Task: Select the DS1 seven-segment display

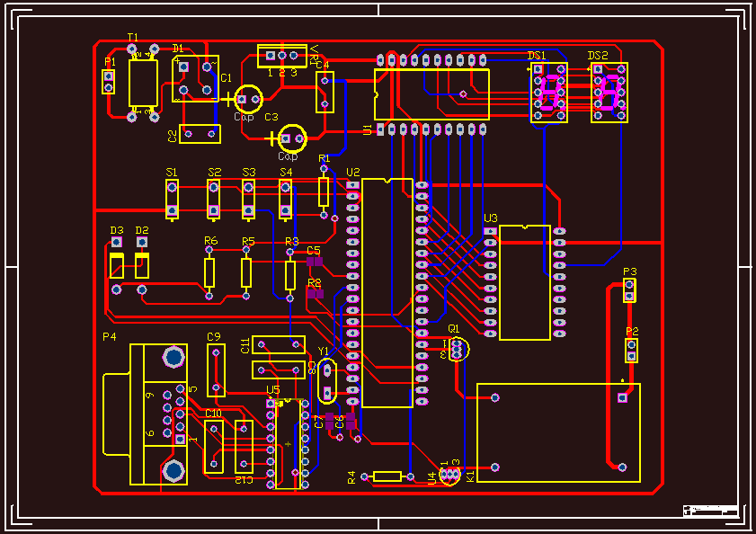Action: point(549,93)
